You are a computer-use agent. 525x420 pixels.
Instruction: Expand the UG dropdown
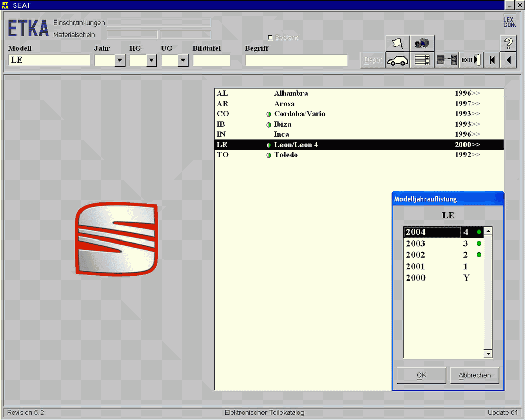pos(183,61)
